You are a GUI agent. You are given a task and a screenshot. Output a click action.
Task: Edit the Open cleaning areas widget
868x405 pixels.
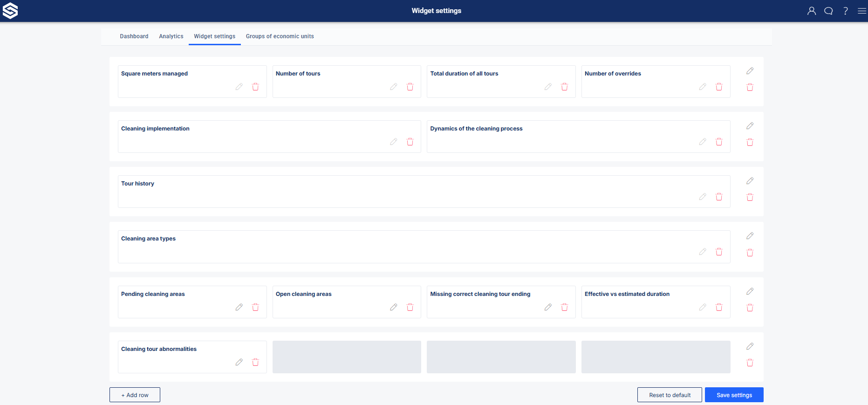[394, 307]
